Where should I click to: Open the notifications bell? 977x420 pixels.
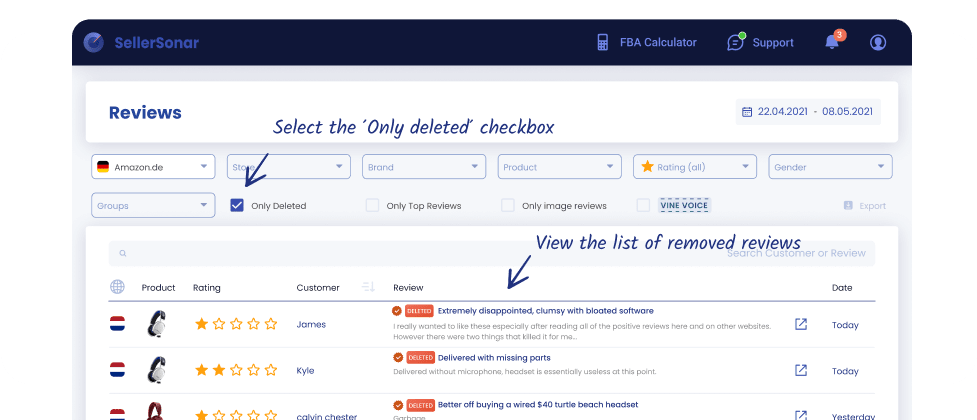[831, 42]
